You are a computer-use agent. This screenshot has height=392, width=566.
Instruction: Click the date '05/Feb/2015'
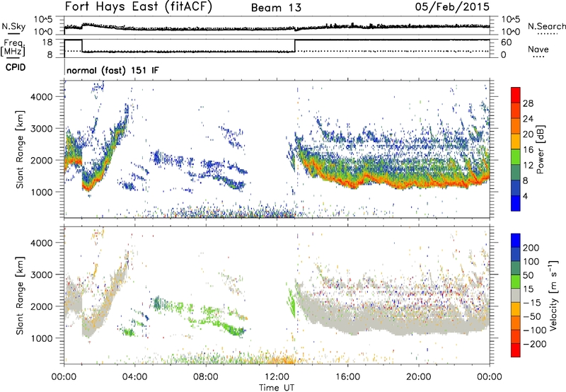(452, 6)
